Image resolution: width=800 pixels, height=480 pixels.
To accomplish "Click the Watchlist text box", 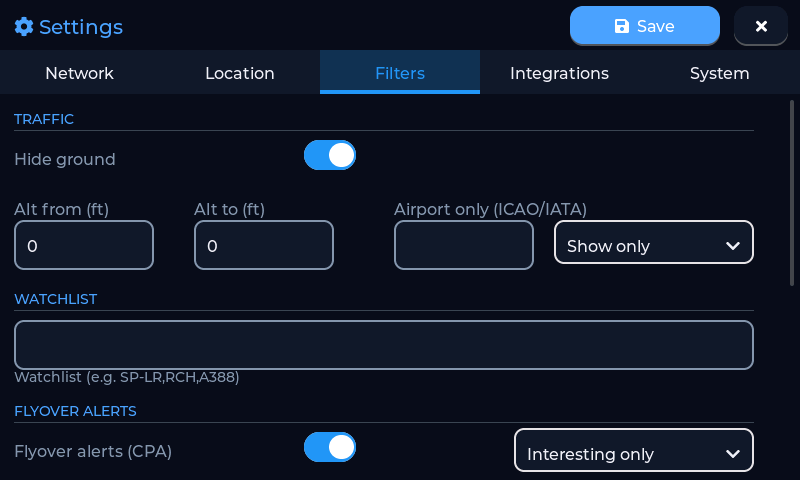I will click(384, 345).
